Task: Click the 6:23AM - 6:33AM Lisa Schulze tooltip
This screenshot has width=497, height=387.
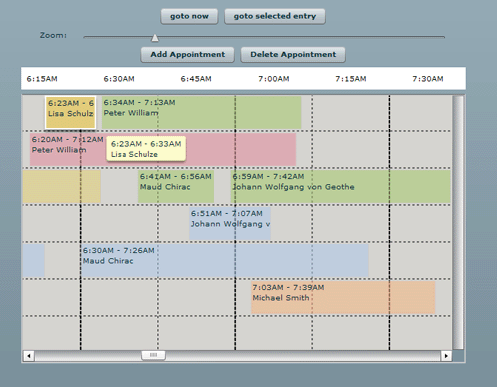Action: 146,149
